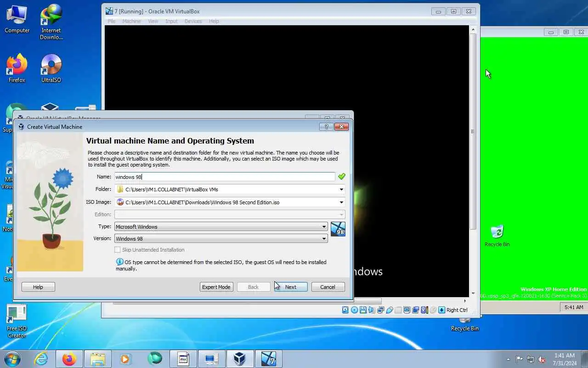Screen dimensions: 588x368
Task: Click optical disk icon in VM status bar
Action: coord(354,310)
